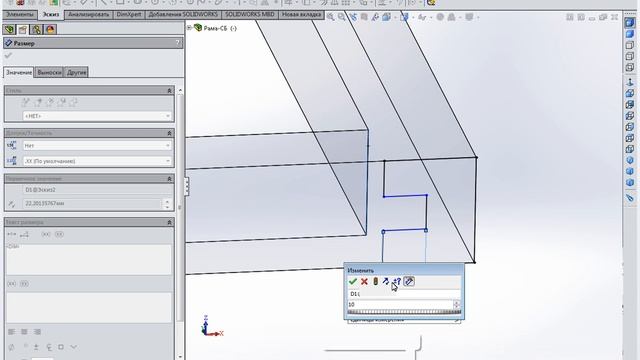Screen dimensions: 640x360
Task: Cancel with red X in Изменить dialog
Action: coord(364,281)
